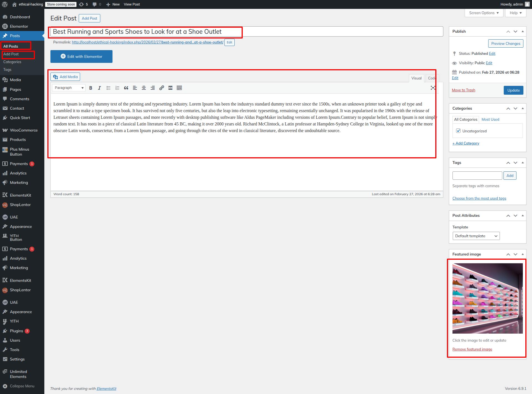Click the Update button
The image size is (532, 394).
(x=513, y=90)
